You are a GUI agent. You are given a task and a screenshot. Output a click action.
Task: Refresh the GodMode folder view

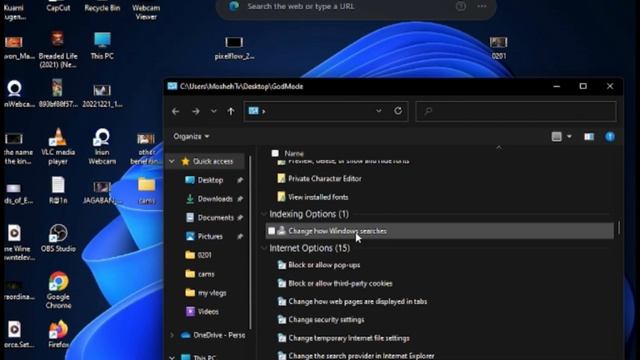pyautogui.click(x=398, y=111)
